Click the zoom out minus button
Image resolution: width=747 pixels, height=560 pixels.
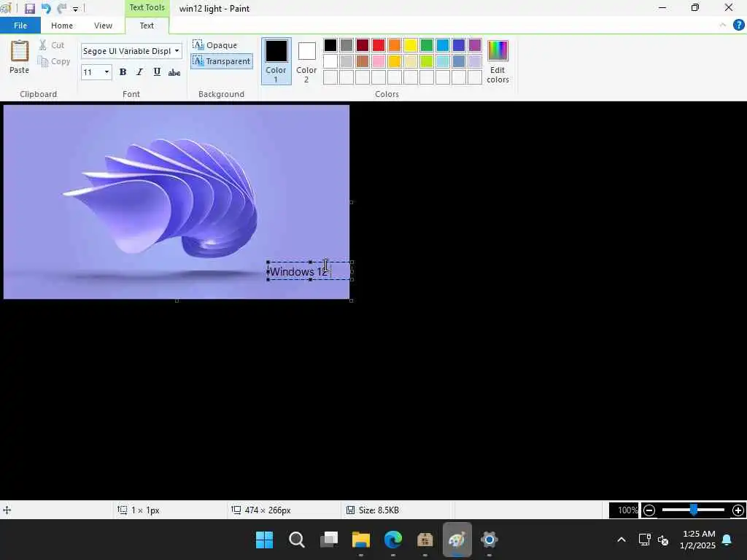pos(649,510)
